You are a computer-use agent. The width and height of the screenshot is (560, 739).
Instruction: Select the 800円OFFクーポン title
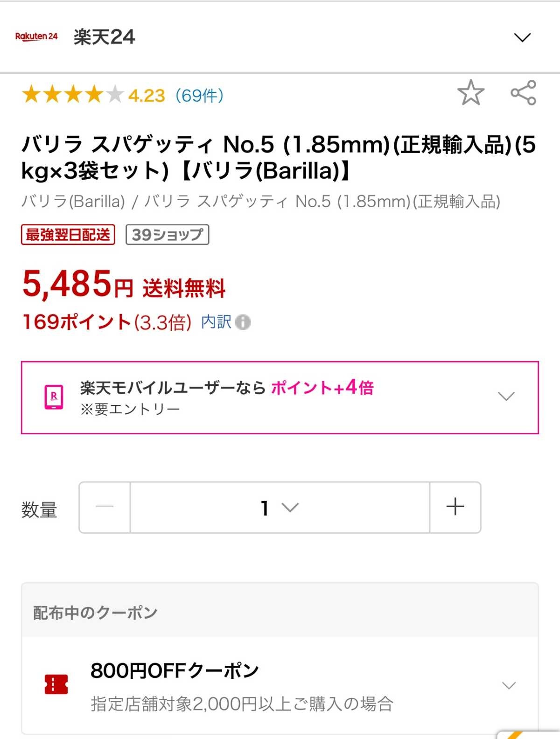point(175,671)
